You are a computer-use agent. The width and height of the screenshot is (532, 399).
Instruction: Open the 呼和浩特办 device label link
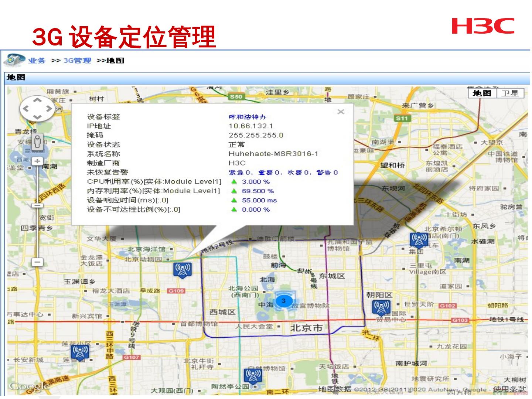pyautogui.click(x=247, y=117)
